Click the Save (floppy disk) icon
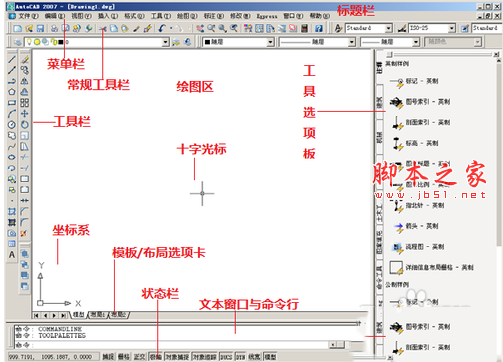The image size is (503, 362). pyautogui.click(x=40, y=28)
